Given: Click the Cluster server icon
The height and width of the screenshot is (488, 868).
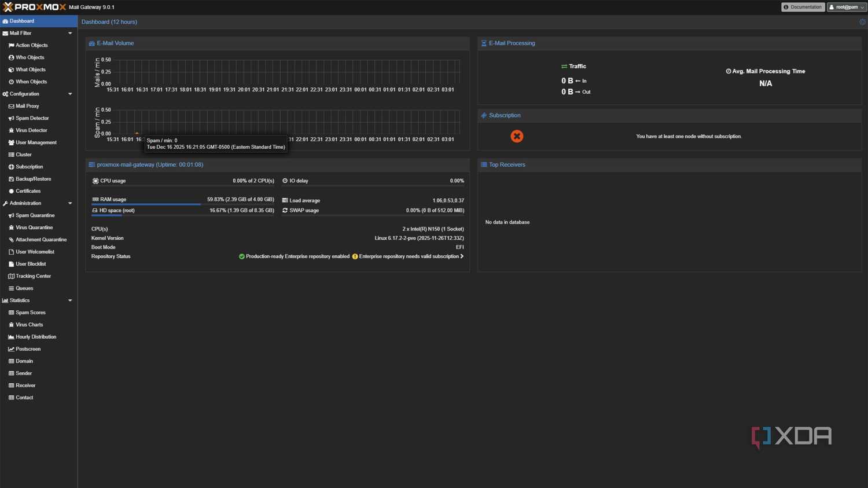Looking at the screenshot, I should pos(11,155).
